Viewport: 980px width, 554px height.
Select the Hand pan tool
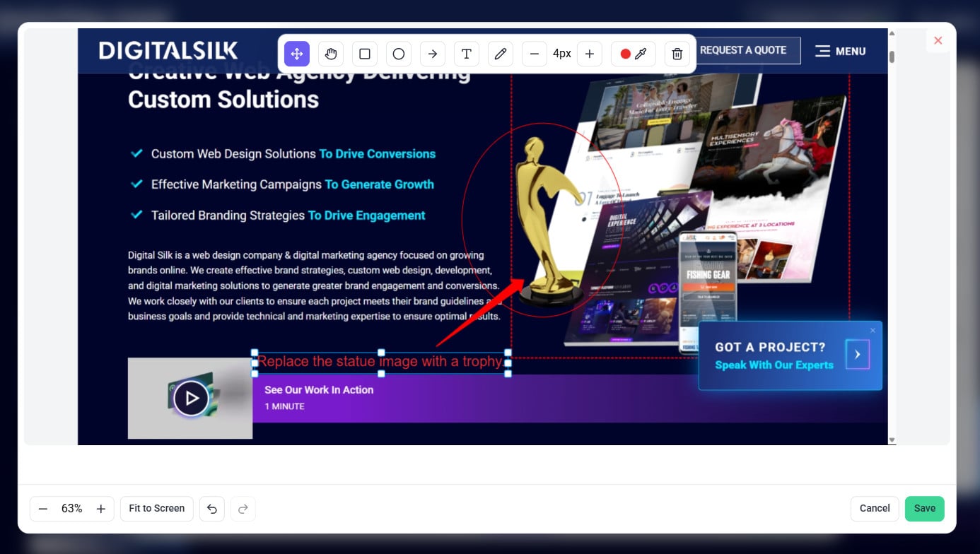pos(331,54)
